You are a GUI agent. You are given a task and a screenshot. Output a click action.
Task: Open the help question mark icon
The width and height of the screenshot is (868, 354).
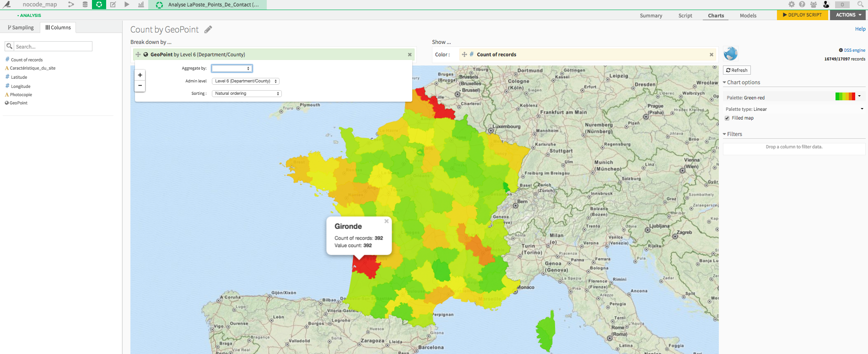[802, 4]
